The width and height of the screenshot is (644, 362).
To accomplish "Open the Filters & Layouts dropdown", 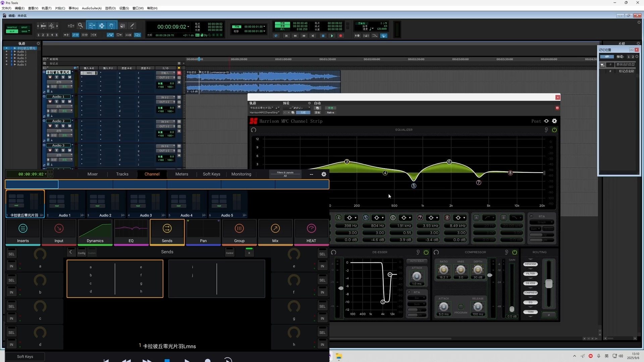I will click(x=285, y=174).
